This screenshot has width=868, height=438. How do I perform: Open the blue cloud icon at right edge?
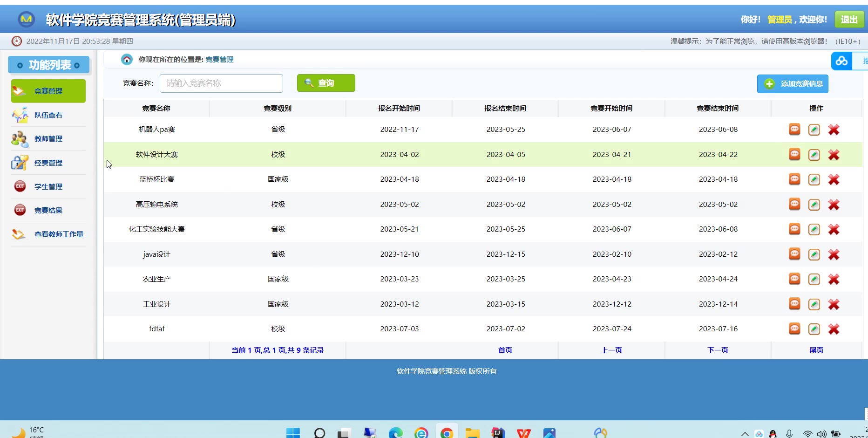coord(841,61)
